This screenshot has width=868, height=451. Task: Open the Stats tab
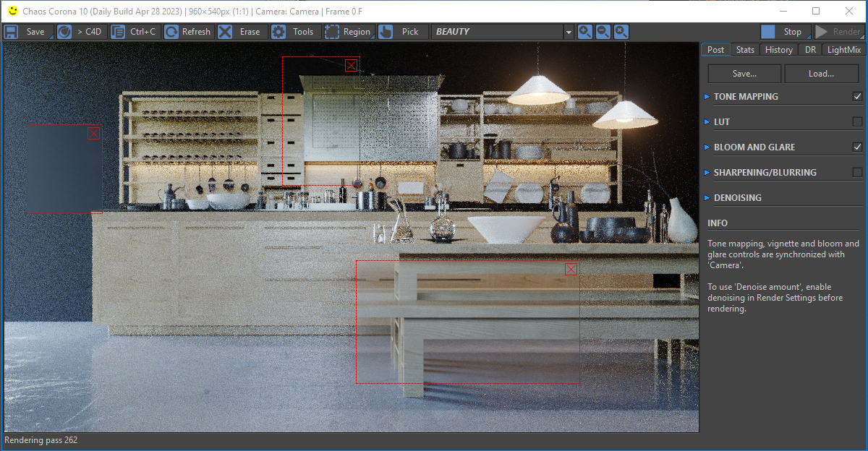tap(745, 50)
